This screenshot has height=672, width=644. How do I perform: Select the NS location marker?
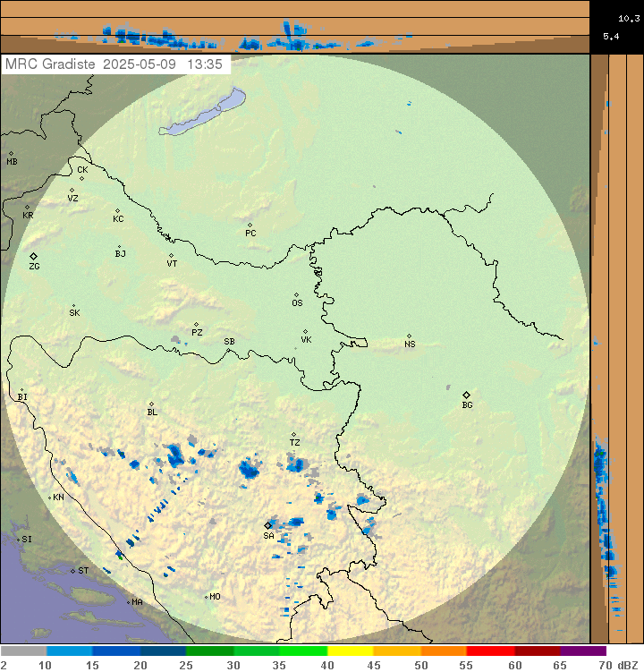[409, 336]
